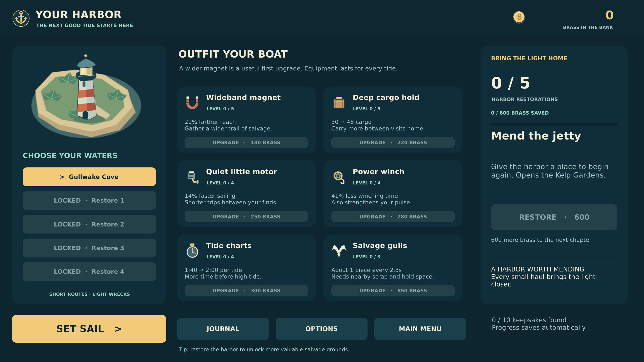The width and height of the screenshot is (644, 362).
Task: Click the Your Harbor title
Action: point(78,15)
